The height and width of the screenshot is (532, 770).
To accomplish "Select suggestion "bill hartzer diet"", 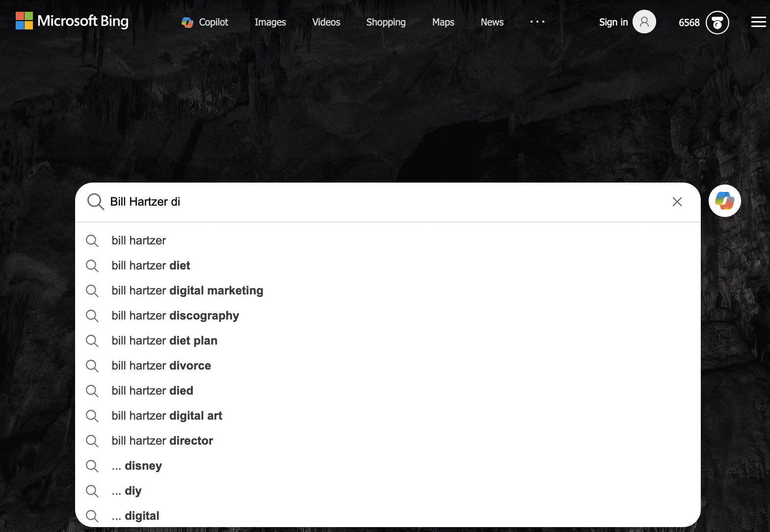I will [388, 266].
